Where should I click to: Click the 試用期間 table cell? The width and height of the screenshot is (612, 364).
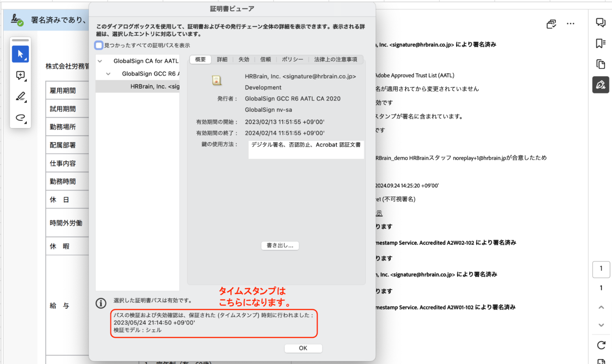(67, 108)
